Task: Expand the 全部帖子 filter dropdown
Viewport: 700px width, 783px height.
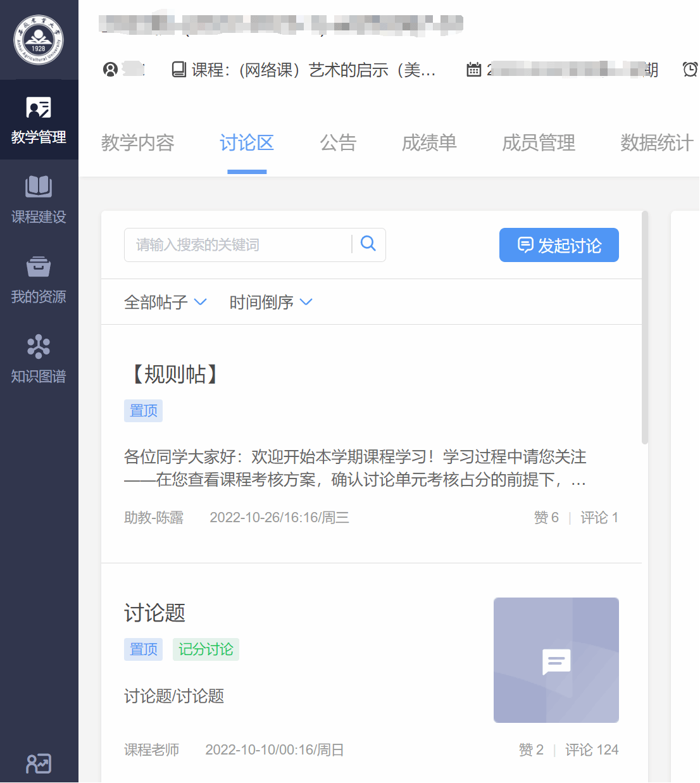Action: pyautogui.click(x=165, y=302)
